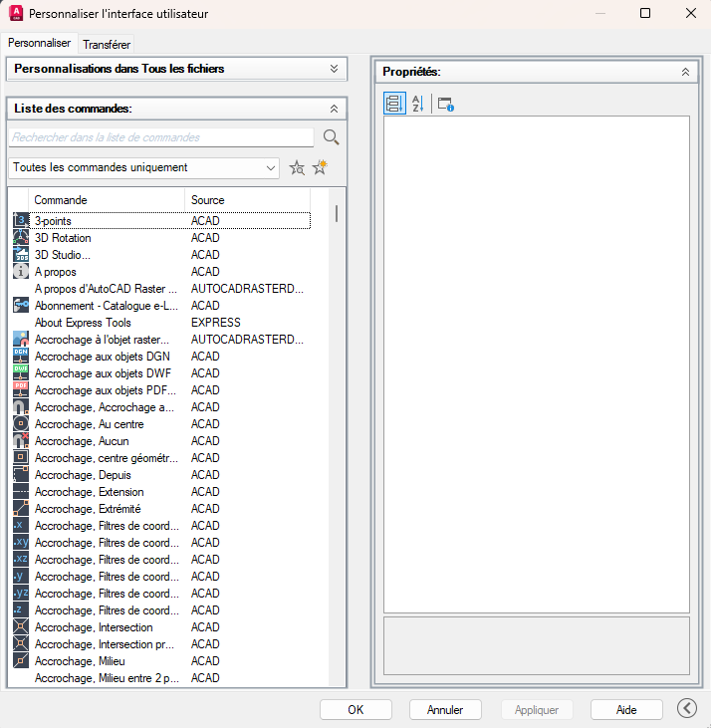The height and width of the screenshot is (728, 711).
Task: Click the OK button
Action: pyautogui.click(x=355, y=710)
